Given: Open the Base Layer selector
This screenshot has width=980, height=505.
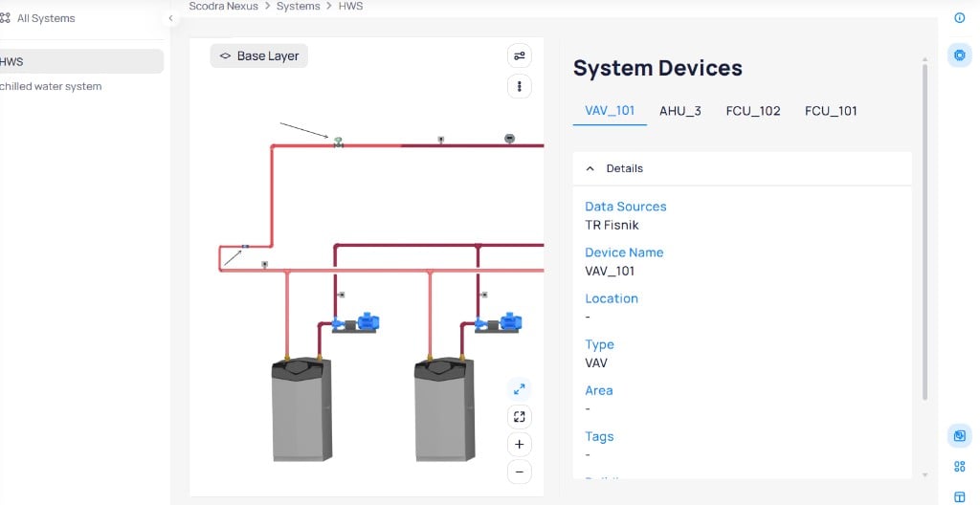Looking at the screenshot, I should (x=258, y=55).
